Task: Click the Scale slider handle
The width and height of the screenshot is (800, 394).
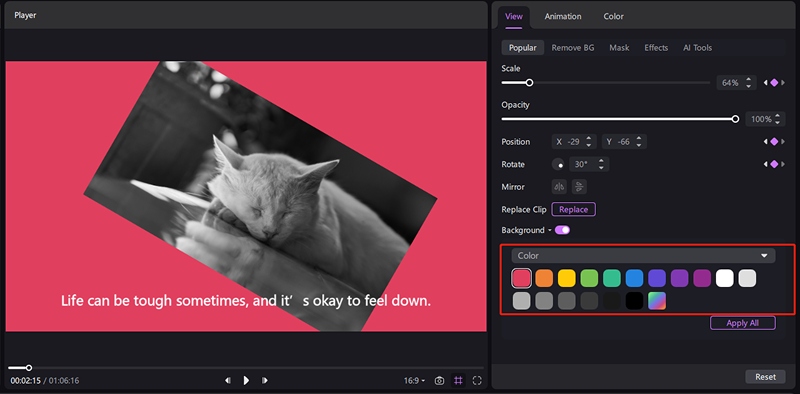Action: tap(530, 82)
